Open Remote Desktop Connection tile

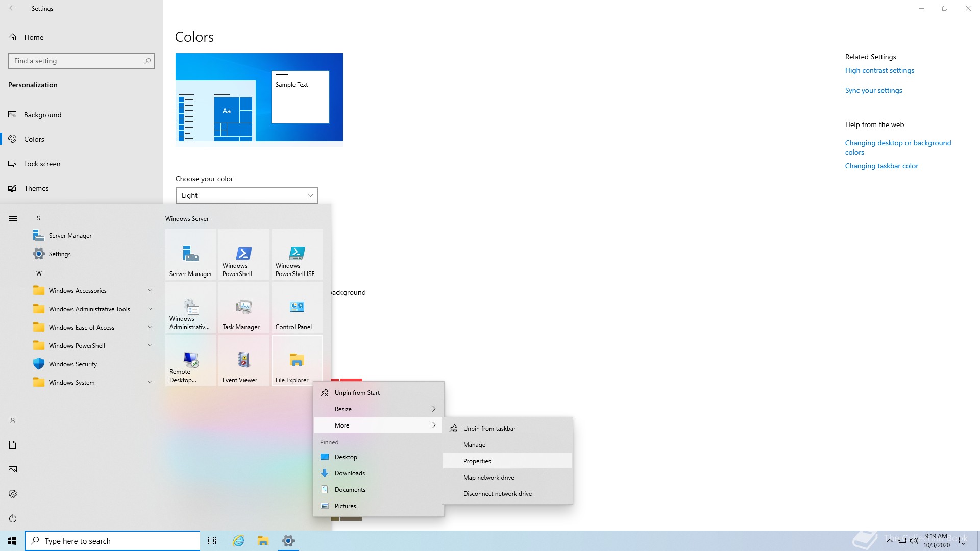191,361
